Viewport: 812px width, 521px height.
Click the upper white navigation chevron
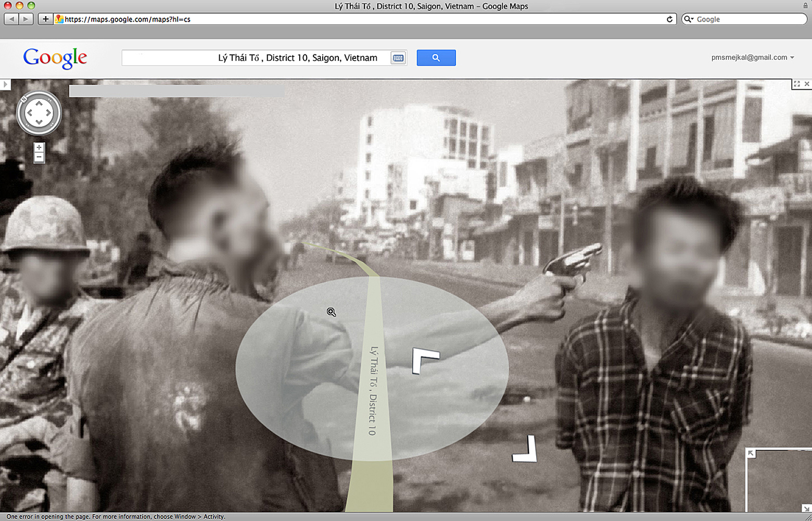click(x=425, y=361)
